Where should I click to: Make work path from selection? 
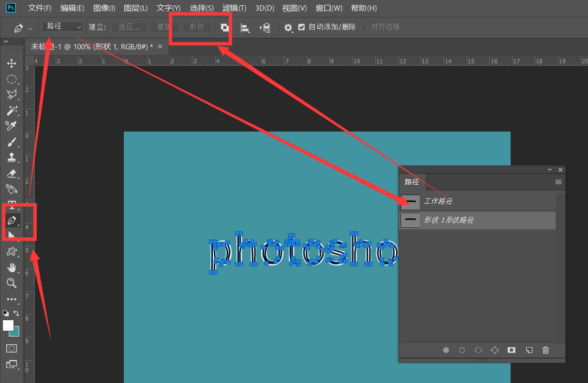click(495, 350)
